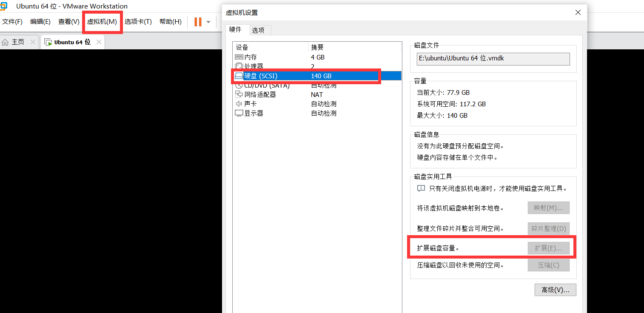The width and height of the screenshot is (644, 313).
Task: Select the 网络适配器 network adapter icon
Action: [239, 94]
